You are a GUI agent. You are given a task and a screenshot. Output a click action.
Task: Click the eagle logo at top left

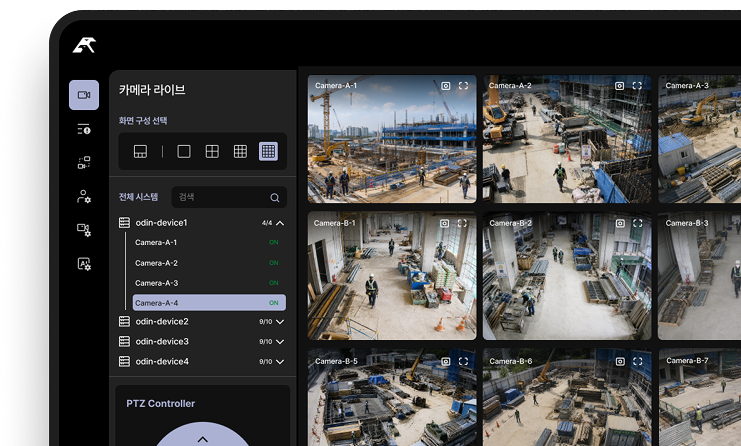point(84,45)
